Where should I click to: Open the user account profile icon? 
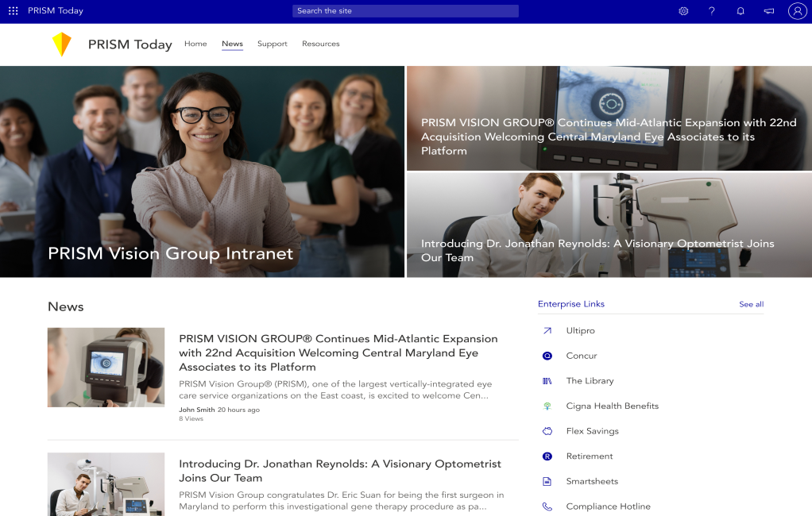tap(798, 11)
